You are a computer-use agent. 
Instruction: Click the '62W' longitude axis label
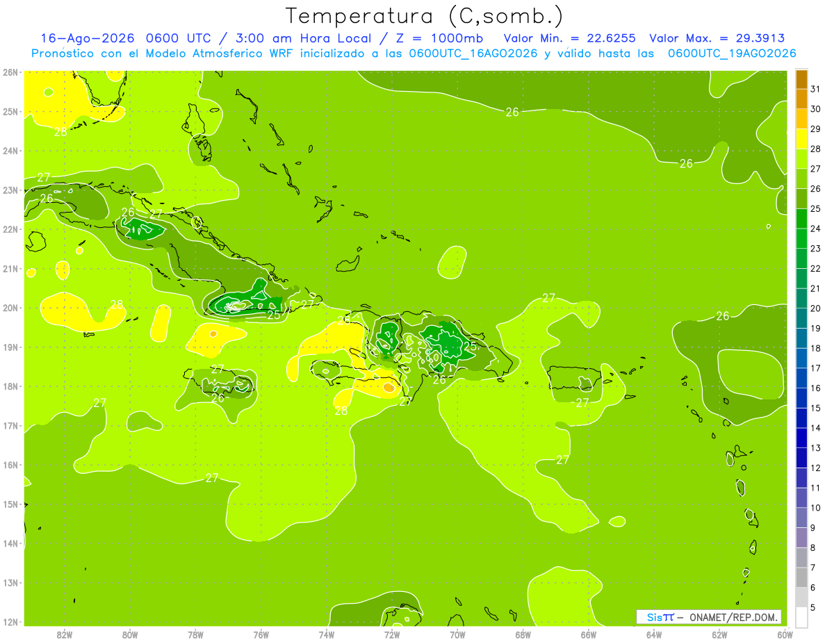(720, 634)
